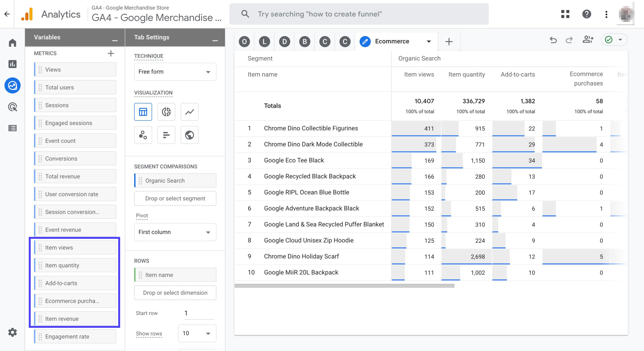This screenshot has height=351, width=644.
Task: Select the Item name row dimension chip
Action: coord(175,275)
